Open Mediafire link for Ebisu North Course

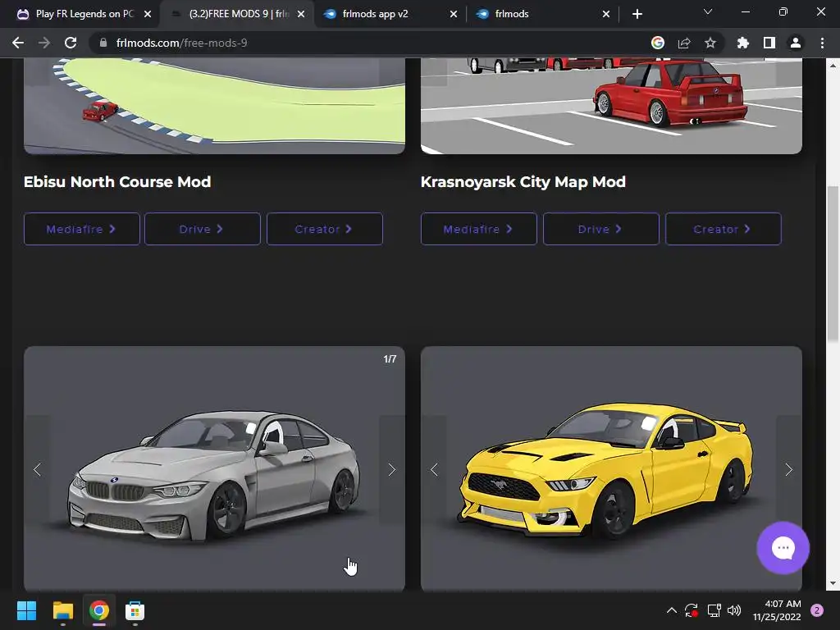click(81, 230)
